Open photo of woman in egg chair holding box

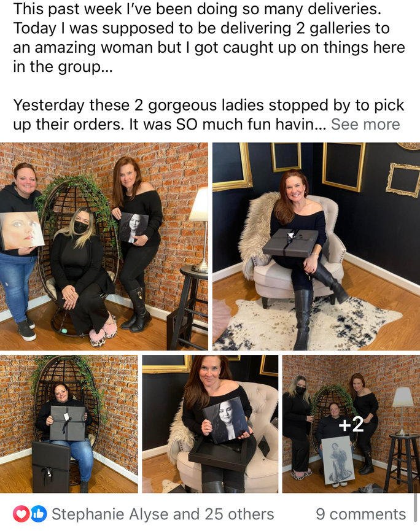[x=69, y=424]
